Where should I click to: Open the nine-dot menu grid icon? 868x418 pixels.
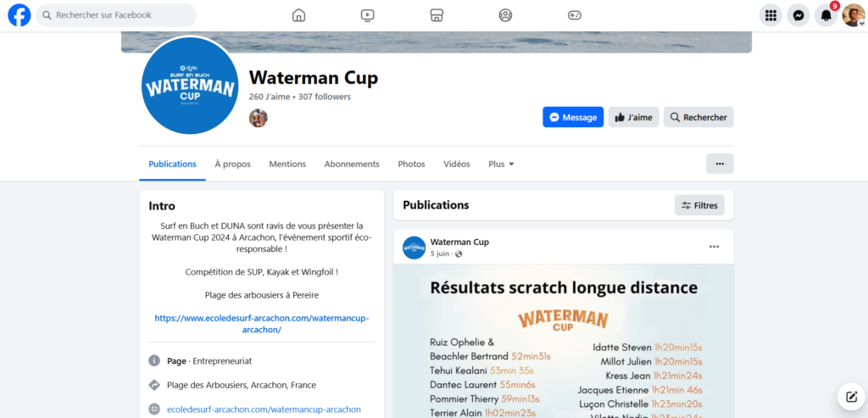pos(771,15)
